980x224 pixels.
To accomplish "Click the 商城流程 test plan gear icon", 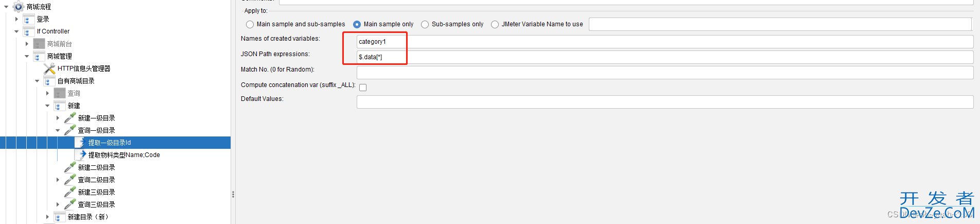I will pos(19,7).
